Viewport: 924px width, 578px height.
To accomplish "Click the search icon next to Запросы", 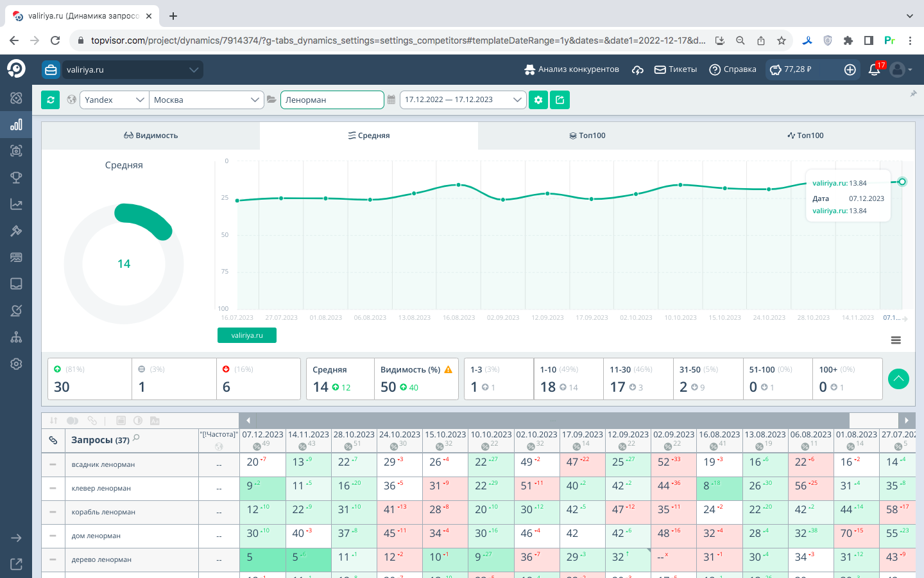I will coord(137,439).
